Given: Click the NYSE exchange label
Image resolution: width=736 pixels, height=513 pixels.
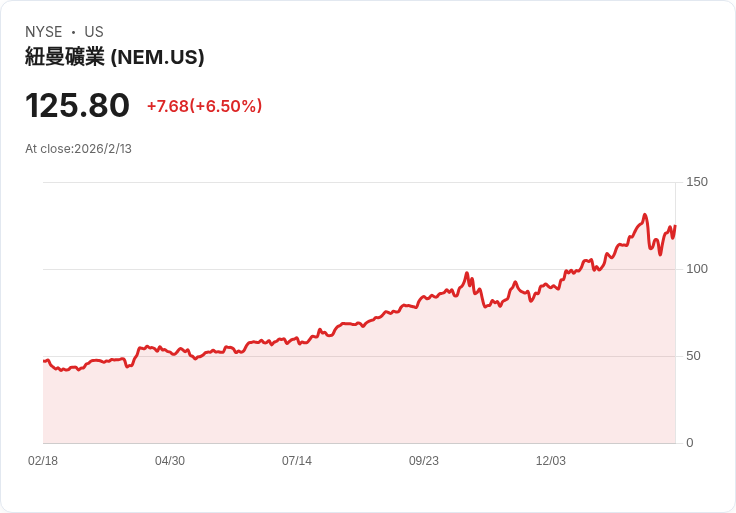Looking at the screenshot, I should pos(43,32).
